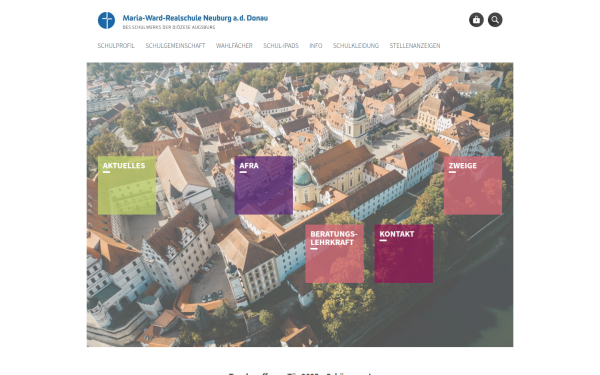This screenshot has height=375, width=600.
Task: Open the Stellenanzeigen menu
Action: 415,46
